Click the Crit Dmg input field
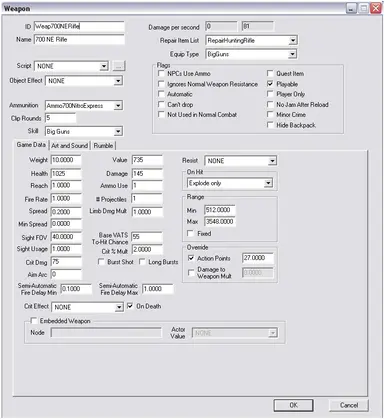This screenshot has height=420, width=385. (66, 262)
